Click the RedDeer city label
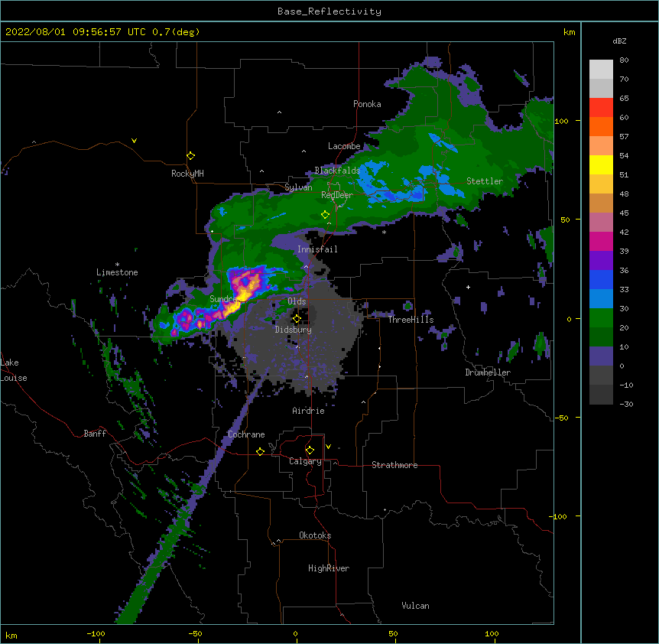Viewport: 659px width, 644px height. [x=337, y=195]
